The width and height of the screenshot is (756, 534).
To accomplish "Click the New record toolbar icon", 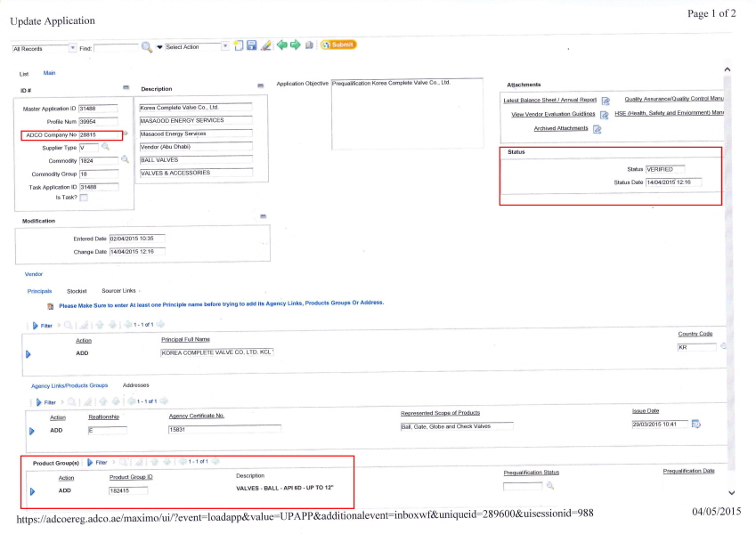I will click(239, 45).
